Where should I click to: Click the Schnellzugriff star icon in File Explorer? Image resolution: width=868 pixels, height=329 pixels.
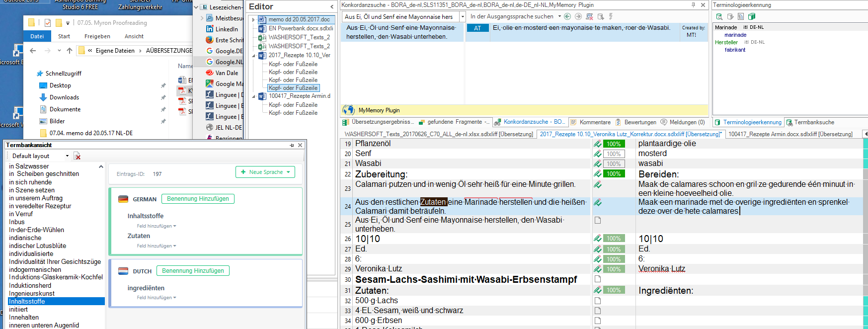pos(40,74)
